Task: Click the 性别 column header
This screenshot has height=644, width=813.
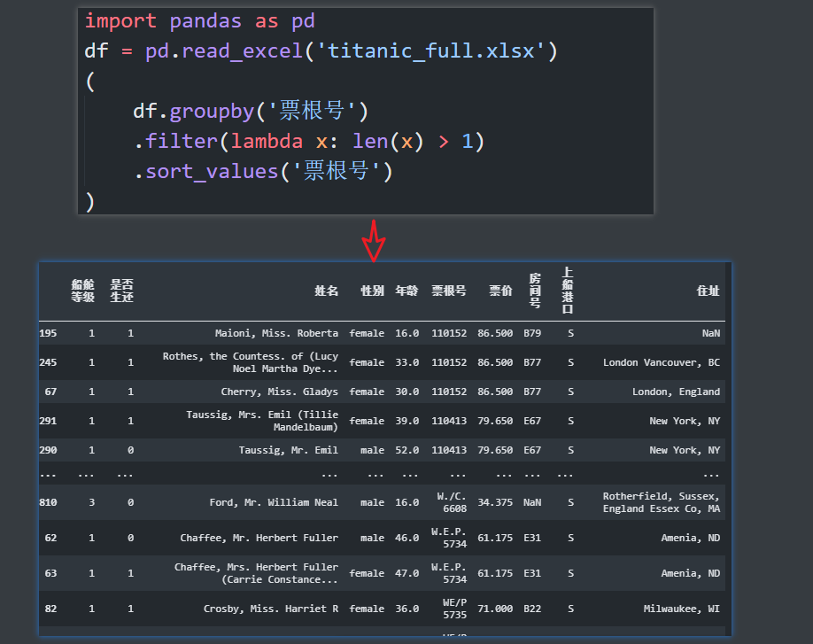Action: [x=372, y=291]
